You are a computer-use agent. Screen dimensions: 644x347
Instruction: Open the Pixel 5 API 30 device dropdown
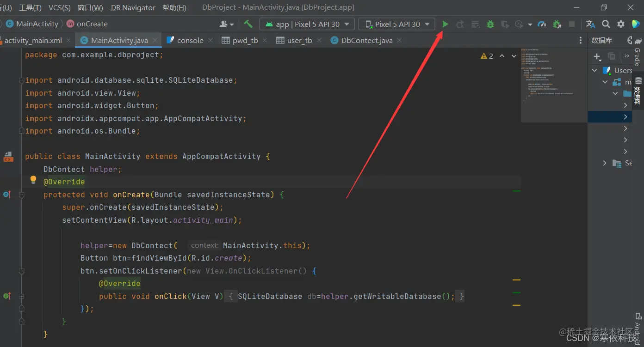397,24
